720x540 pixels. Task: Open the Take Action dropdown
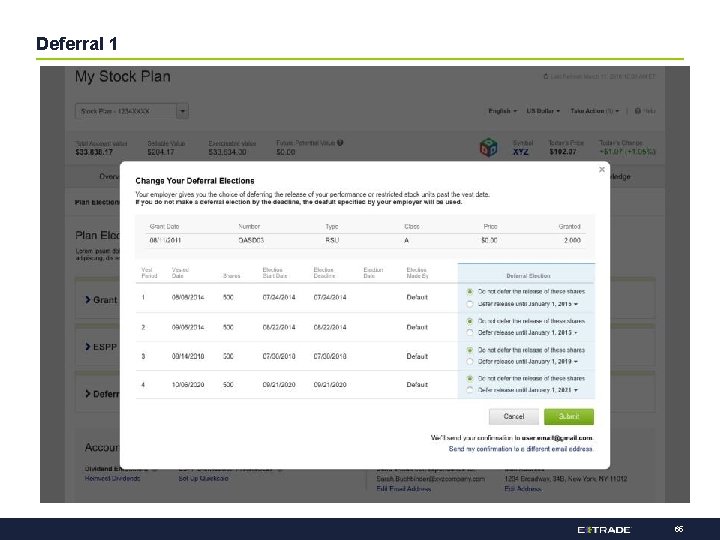(595, 111)
